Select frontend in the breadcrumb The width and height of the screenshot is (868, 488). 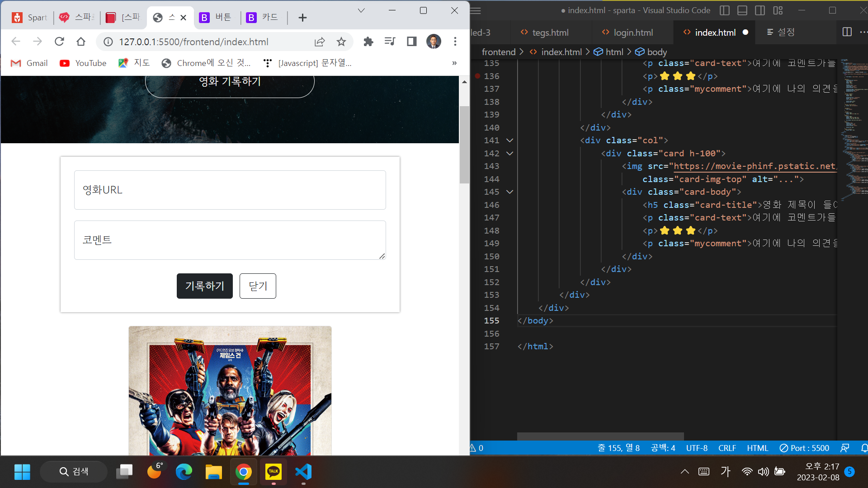pos(499,52)
